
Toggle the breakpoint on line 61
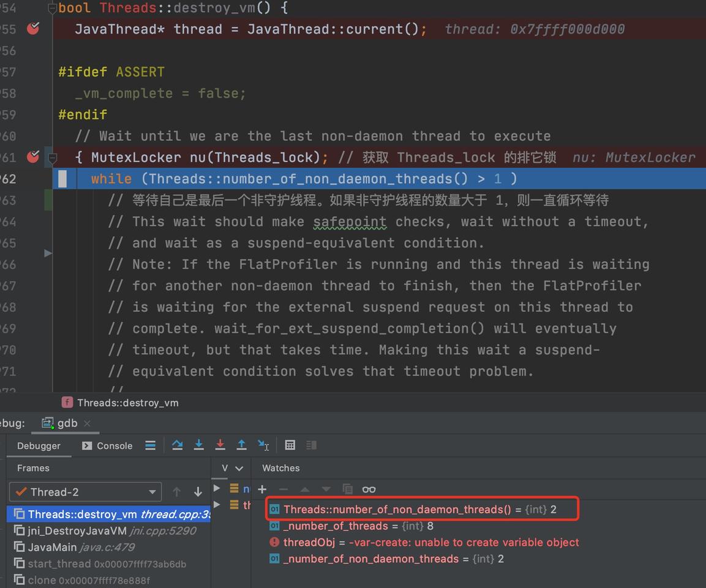click(x=33, y=157)
